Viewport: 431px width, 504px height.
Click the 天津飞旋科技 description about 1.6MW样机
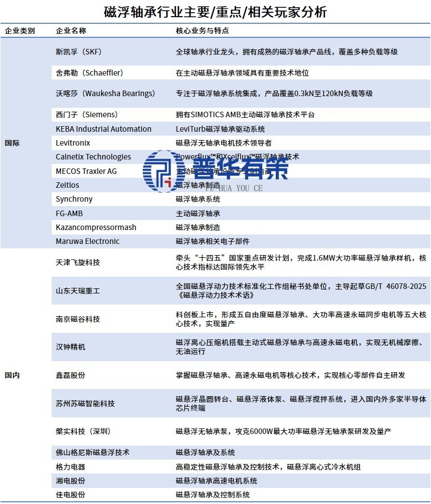pos(301,263)
